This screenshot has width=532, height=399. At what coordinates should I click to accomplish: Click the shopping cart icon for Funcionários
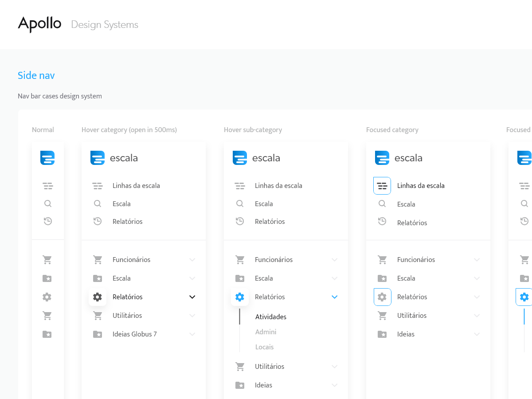(x=98, y=259)
